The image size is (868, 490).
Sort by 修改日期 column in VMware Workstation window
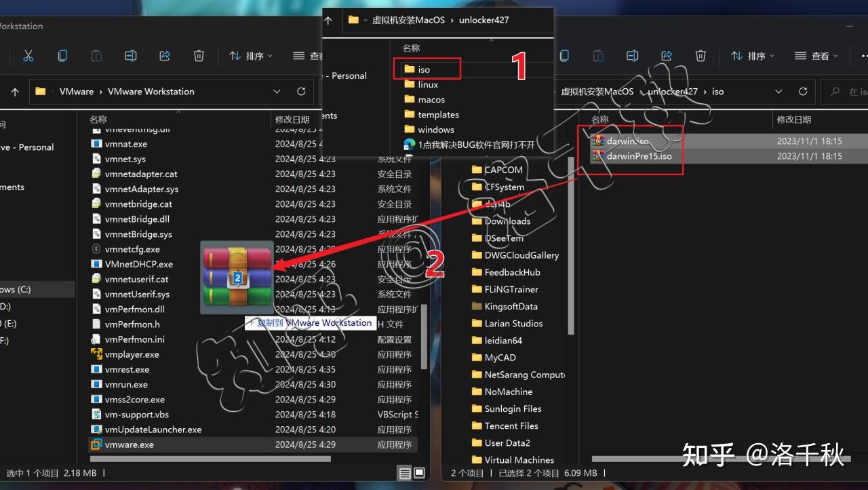[x=292, y=119]
